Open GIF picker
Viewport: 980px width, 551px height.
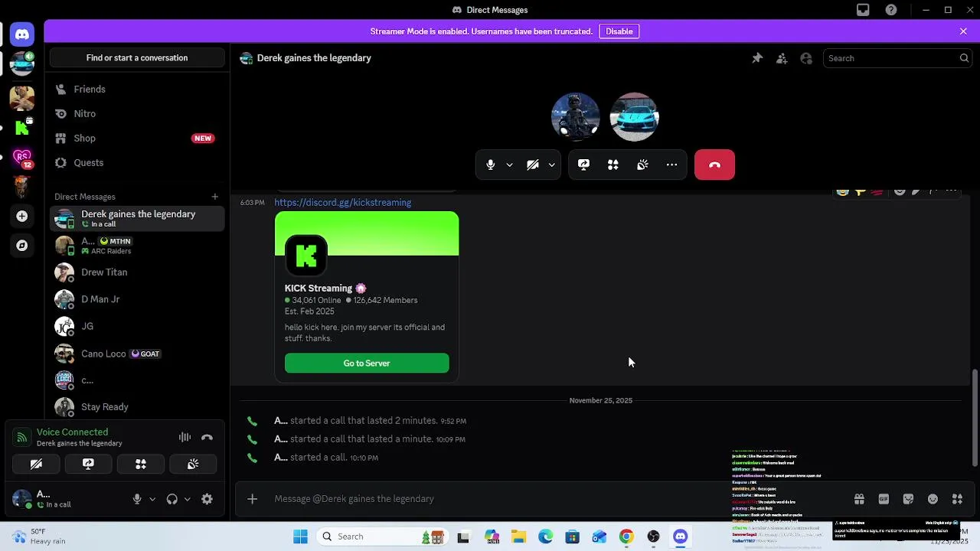tap(884, 499)
